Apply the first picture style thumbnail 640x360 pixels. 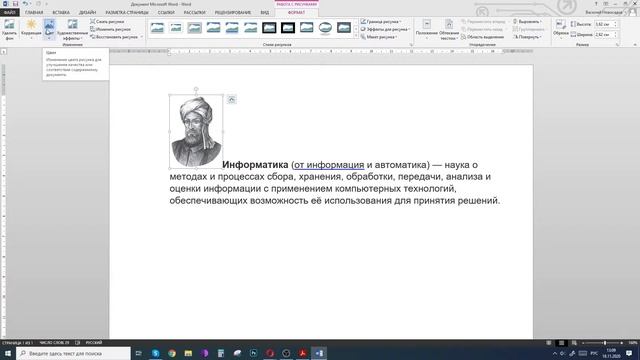[157, 28]
